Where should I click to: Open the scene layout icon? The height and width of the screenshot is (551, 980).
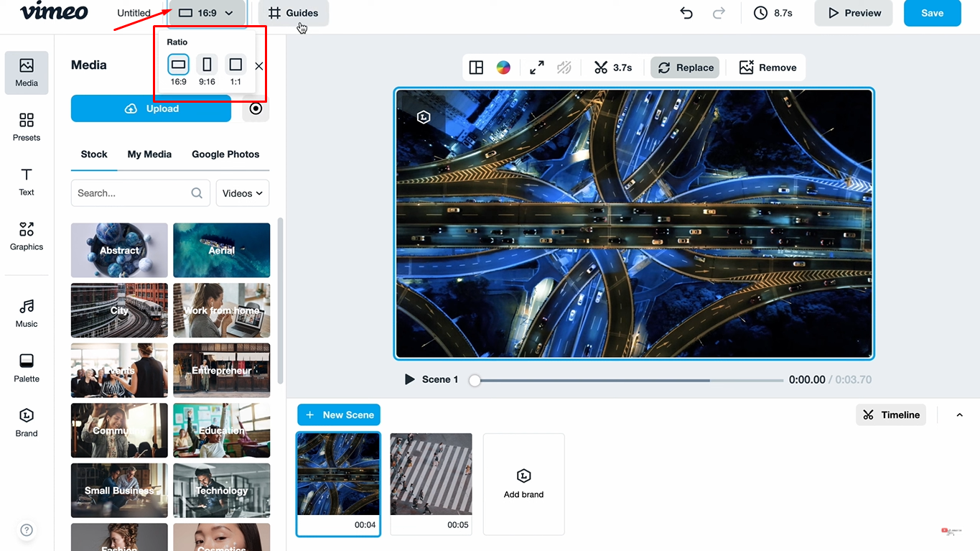(x=476, y=68)
